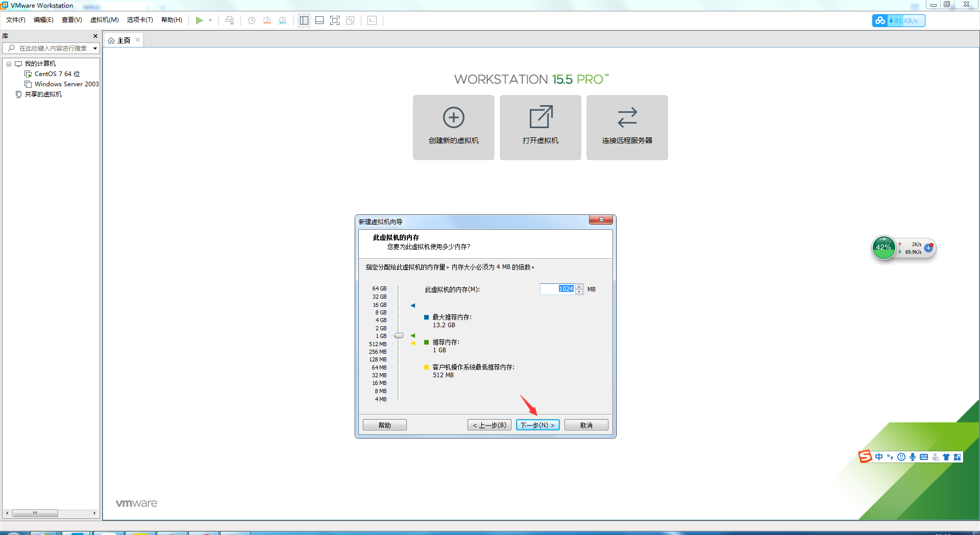
Task: Click the 下一步(N) > button
Action: (538, 425)
